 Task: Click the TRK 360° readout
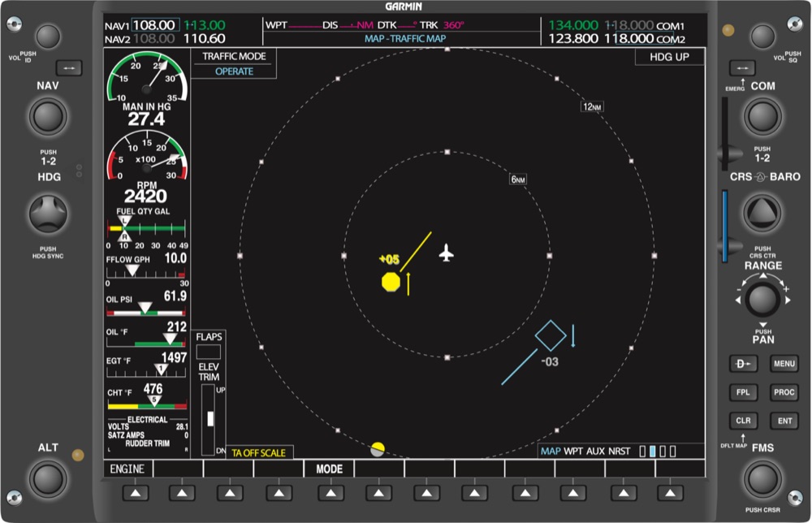pyautogui.click(x=442, y=25)
